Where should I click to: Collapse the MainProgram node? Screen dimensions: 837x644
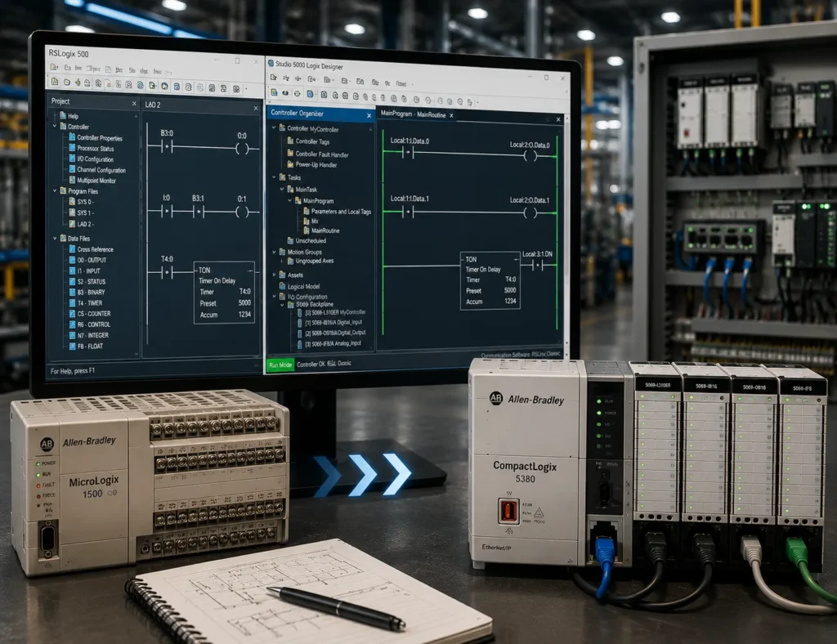290,200
